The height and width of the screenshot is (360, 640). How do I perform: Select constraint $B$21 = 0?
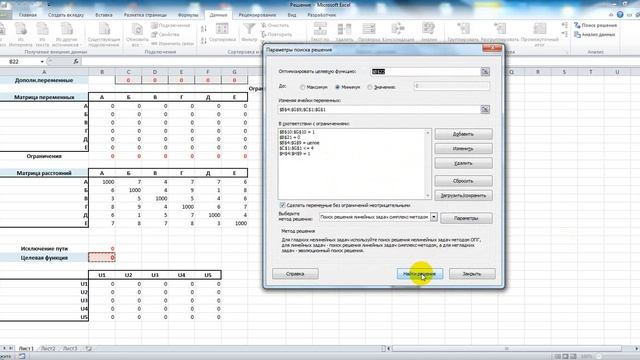290,138
